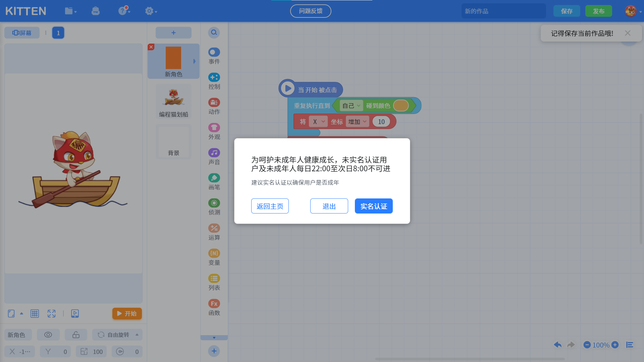Toggle the stage grid display
Image resolution: width=644 pixels, height=362 pixels.
[x=35, y=313]
